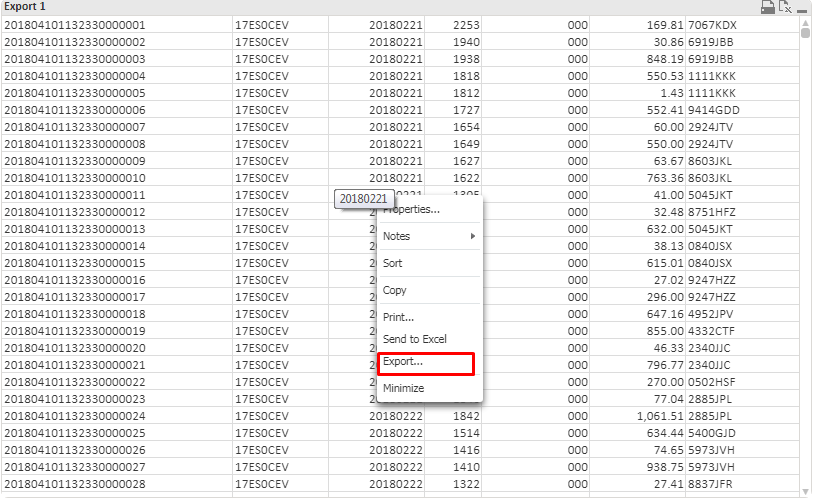Click plate value 8837JFR
The height and width of the screenshot is (502, 817).
[710, 484]
